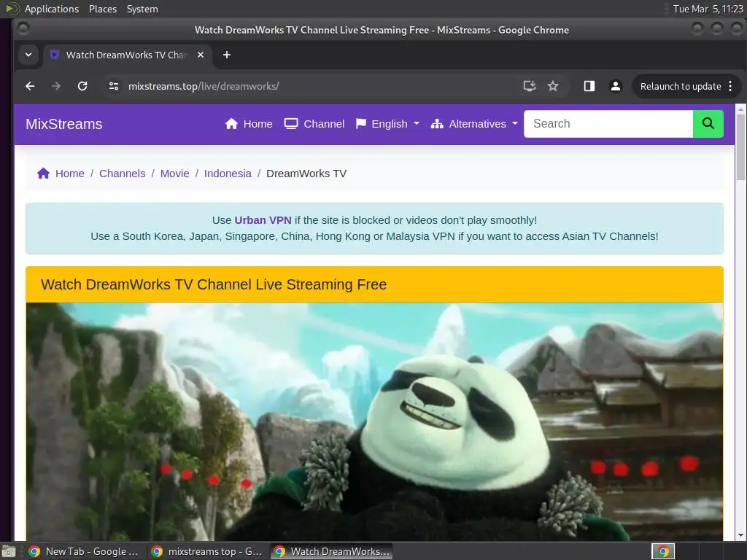Open the Applications menu
Image resolution: width=747 pixels, height=560 pixels.
point(52,9)
